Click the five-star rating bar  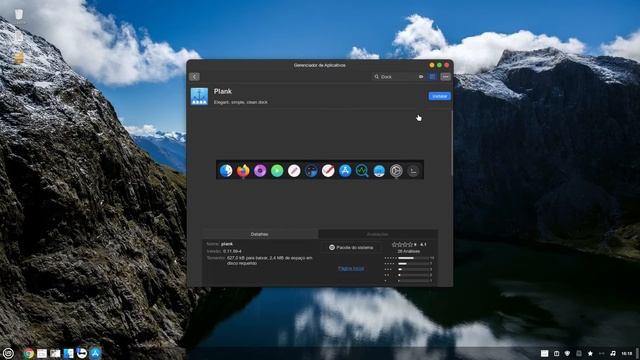(413, 258)
